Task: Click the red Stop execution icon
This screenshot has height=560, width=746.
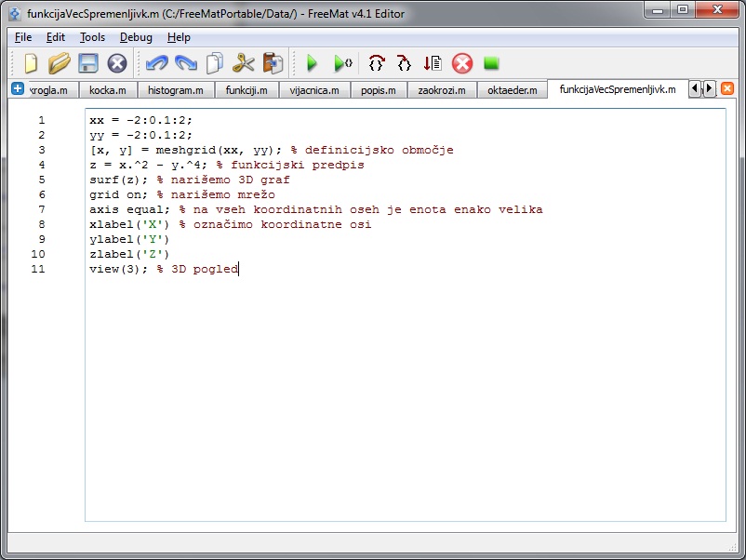Action: pos(462,63)
